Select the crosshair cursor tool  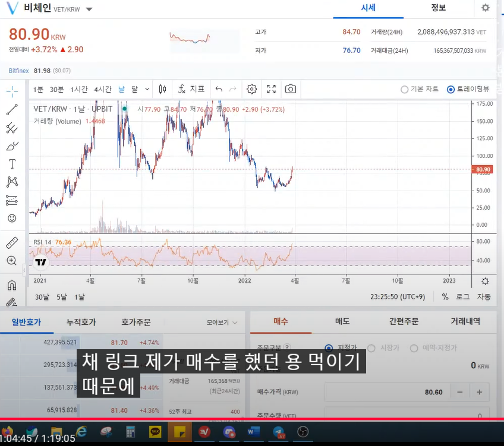(x=12, y=91)
